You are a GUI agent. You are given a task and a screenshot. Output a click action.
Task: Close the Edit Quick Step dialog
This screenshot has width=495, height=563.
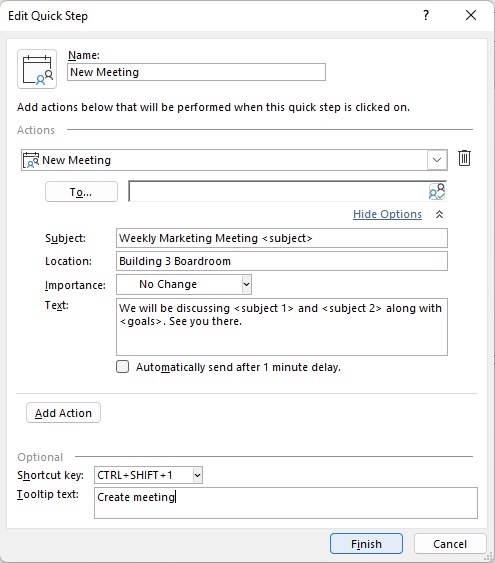click(x=471, y=15)
